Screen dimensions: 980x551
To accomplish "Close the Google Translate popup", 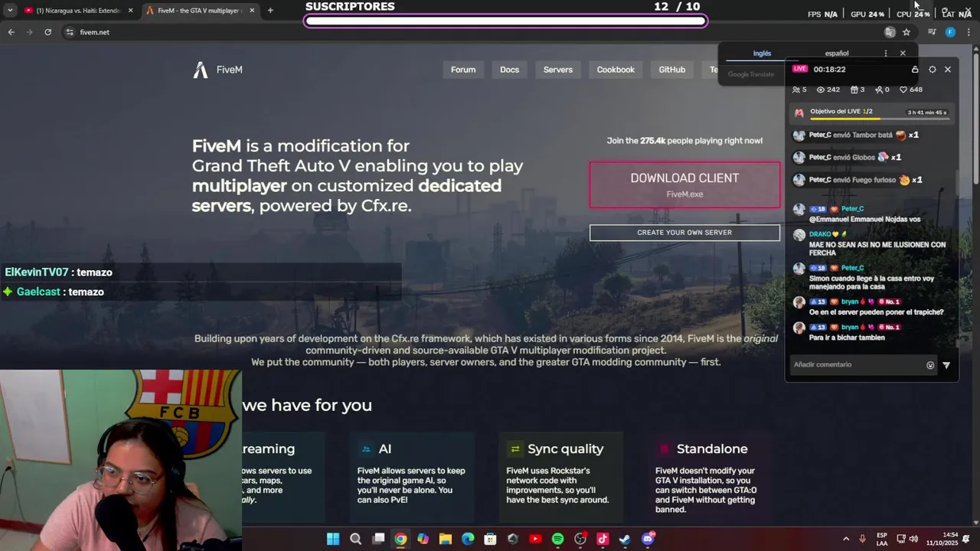I will click(x=903, y=54).
